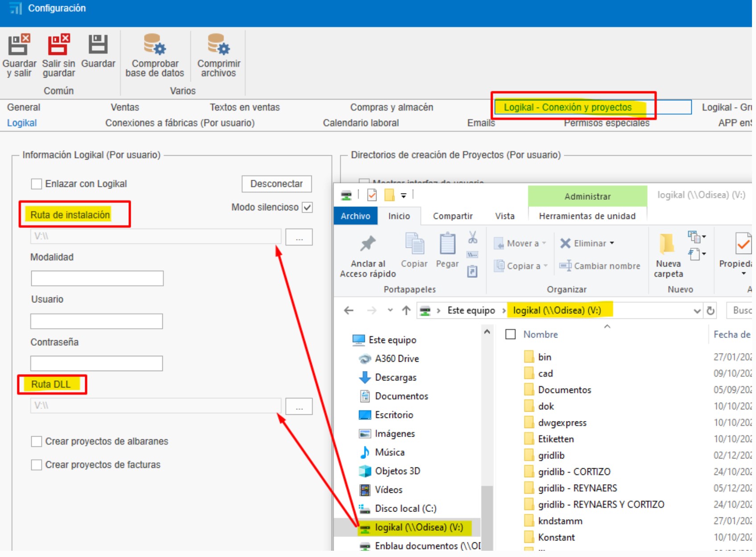Click Anclar al Acceso rápido pin icon
756x557 pixels.
[368, 244]
